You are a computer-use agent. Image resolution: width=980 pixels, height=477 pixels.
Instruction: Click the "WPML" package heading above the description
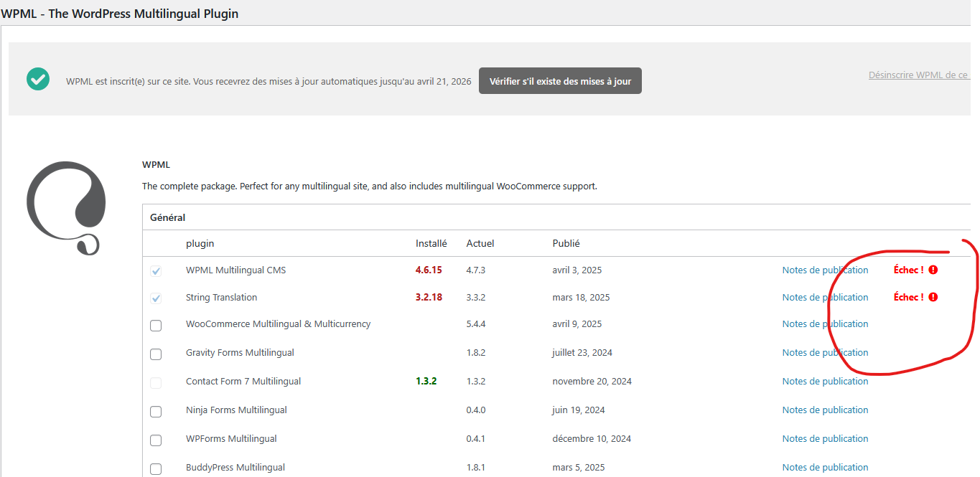[x=156, y=165]
